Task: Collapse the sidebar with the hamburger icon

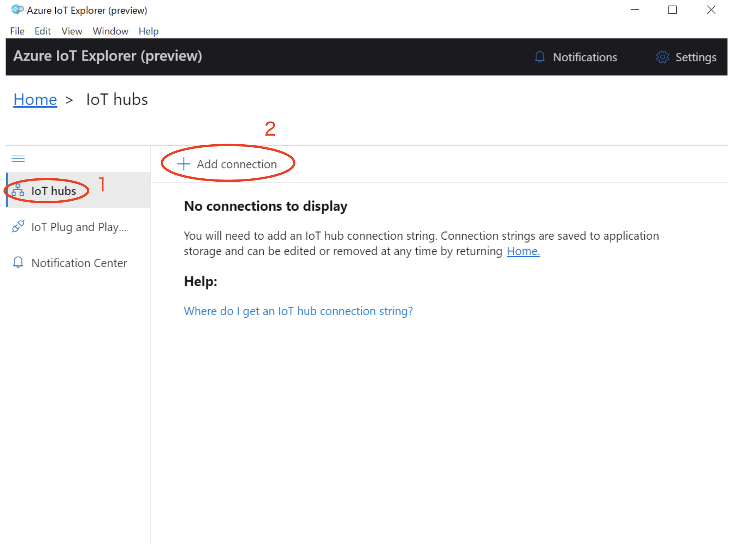Action: (18, 159)
